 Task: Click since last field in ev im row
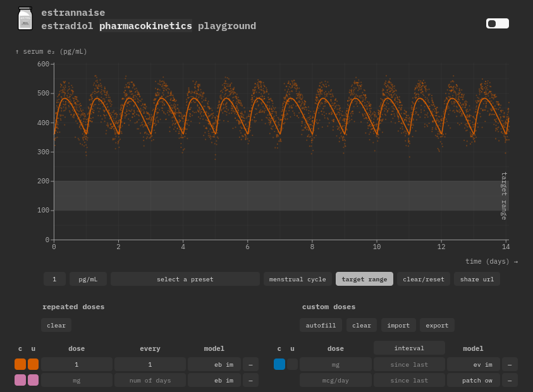(x=409, y=364)
